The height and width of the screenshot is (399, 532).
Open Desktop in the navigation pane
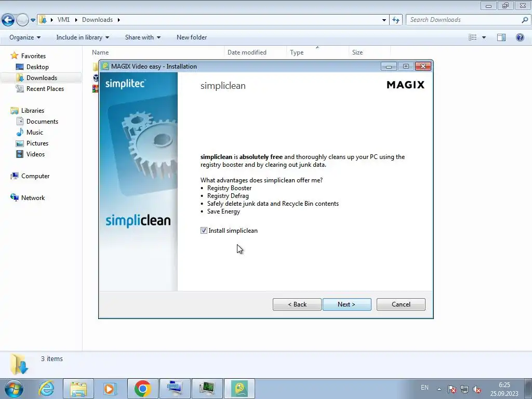tap(37, 67)
